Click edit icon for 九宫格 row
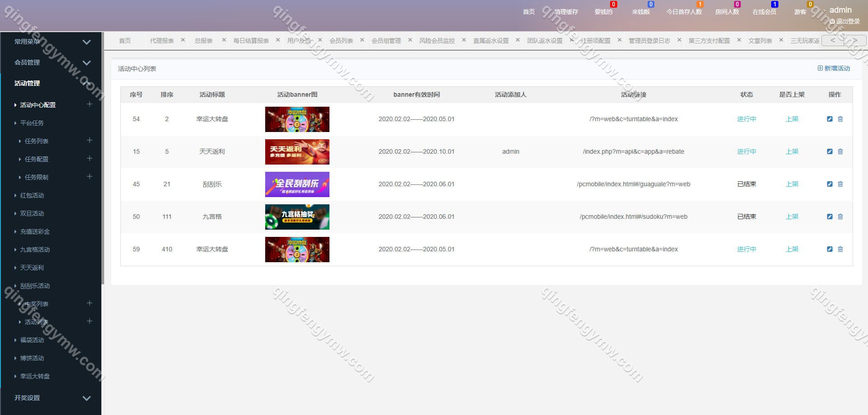 tap(830, 217)
